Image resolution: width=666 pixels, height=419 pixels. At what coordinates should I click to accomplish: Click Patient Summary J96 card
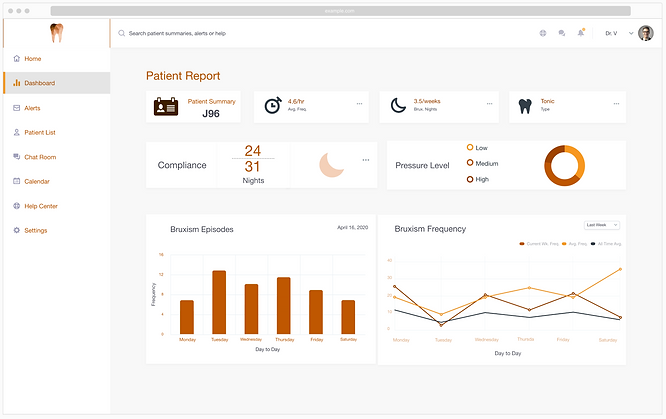(x=193, y=107)
